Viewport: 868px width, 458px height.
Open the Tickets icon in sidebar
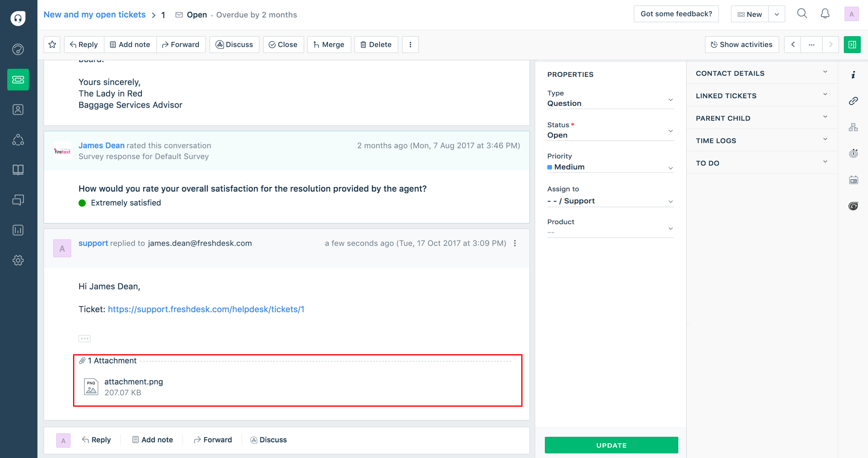(x=18, y=80)
